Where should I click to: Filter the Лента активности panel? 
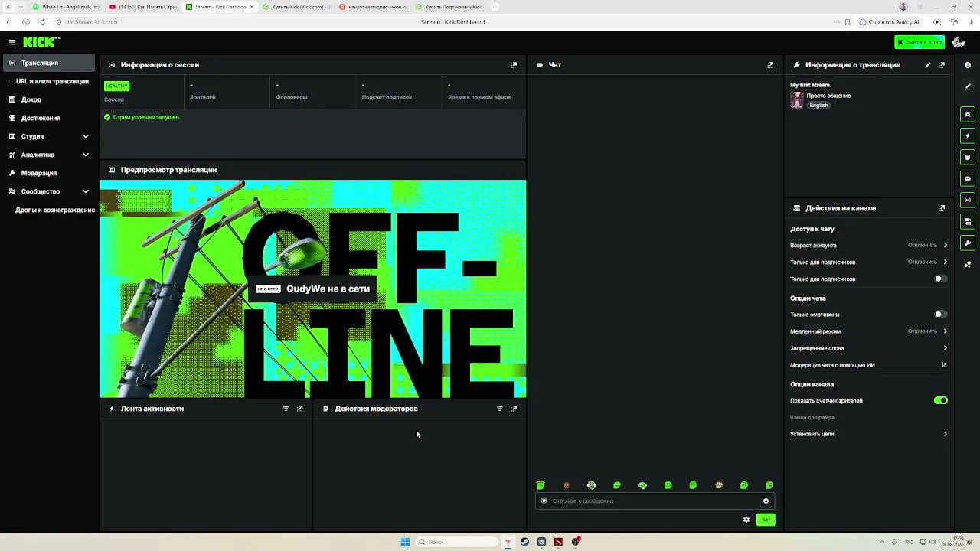(286, 409)
